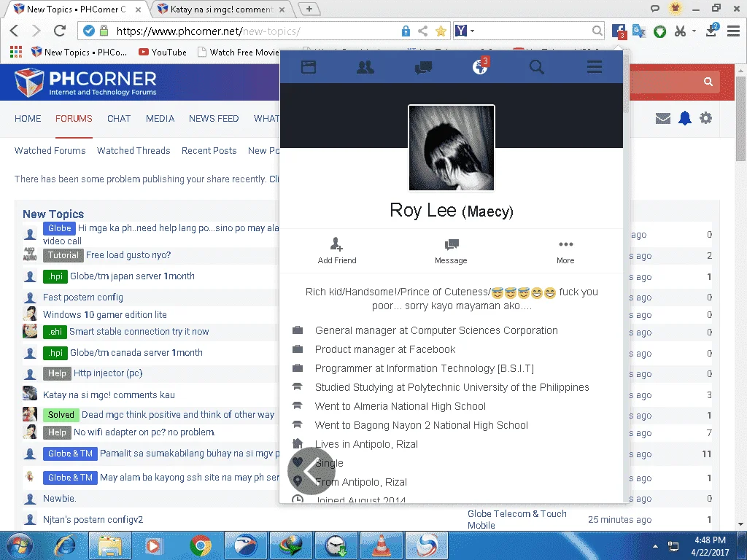Open Roy Lee profile picture
The height and width of the screenshot is (560, 747).
pos(452,147)
